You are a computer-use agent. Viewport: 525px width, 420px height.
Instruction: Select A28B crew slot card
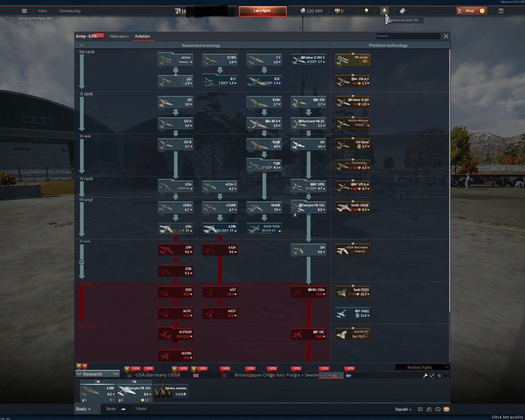tap(98, 391)
